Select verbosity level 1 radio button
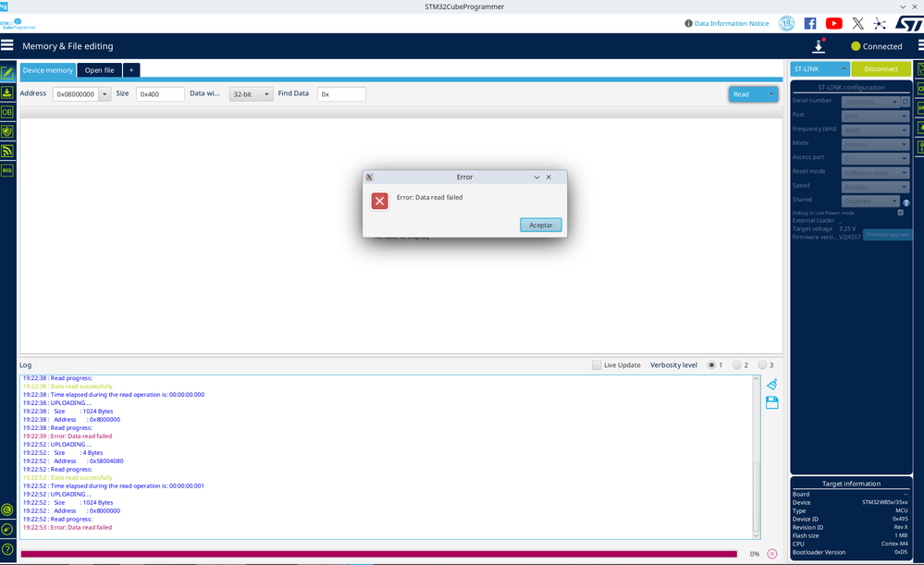 [x=711, y=365]
